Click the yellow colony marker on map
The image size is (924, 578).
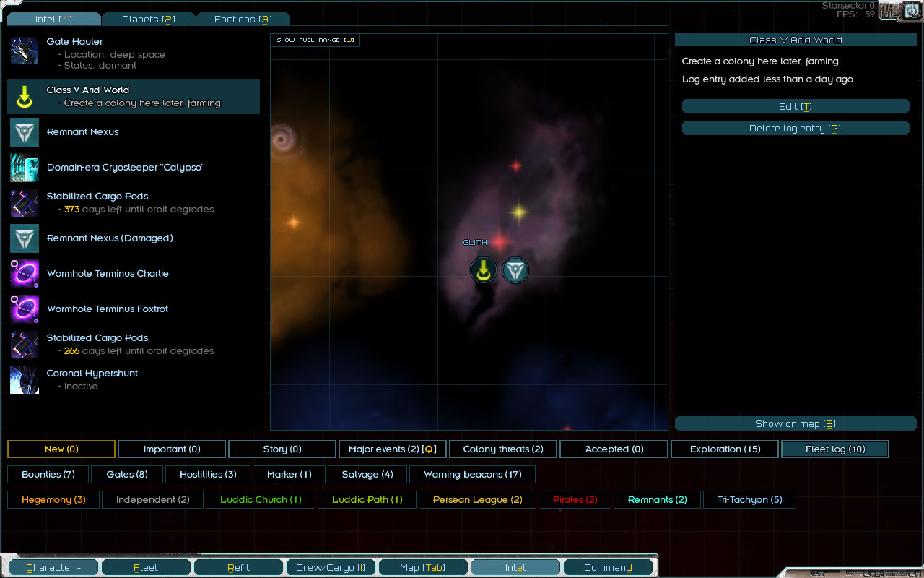(484, 271)
